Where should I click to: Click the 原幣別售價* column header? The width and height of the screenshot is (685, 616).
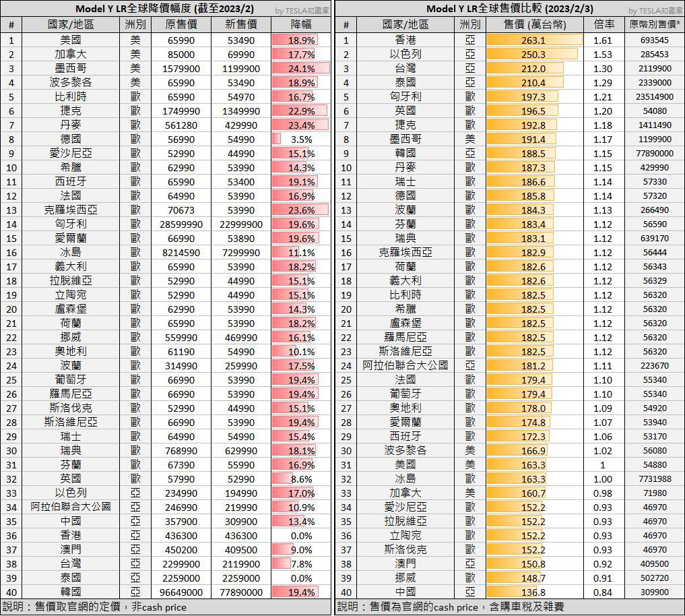pos(654,24)
